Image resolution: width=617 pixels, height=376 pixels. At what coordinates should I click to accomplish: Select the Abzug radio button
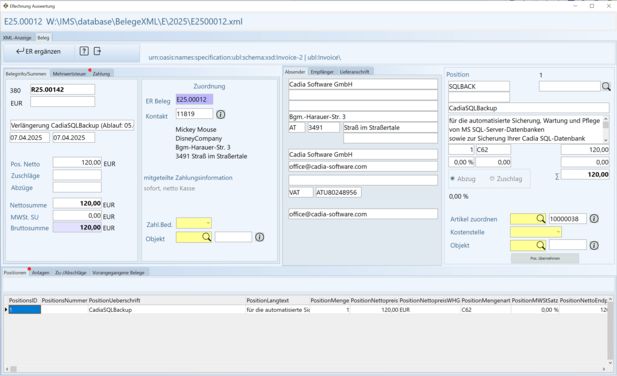[x=453, y=179]
